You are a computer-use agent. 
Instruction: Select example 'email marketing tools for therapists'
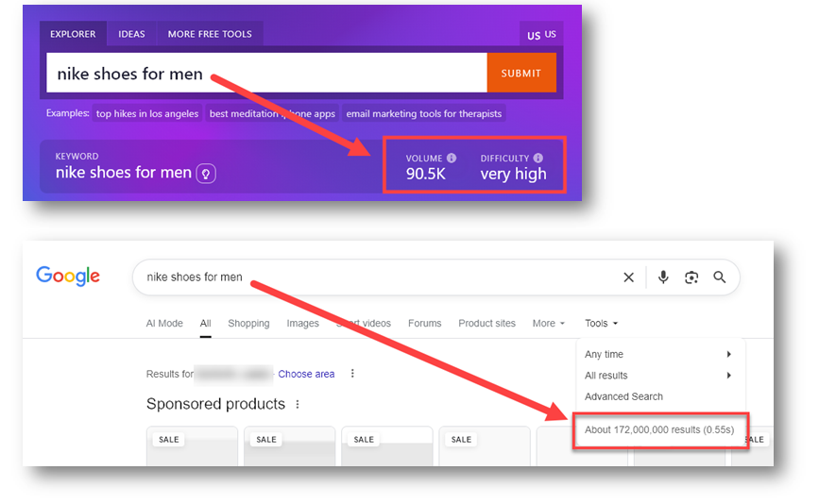point(423,114)
